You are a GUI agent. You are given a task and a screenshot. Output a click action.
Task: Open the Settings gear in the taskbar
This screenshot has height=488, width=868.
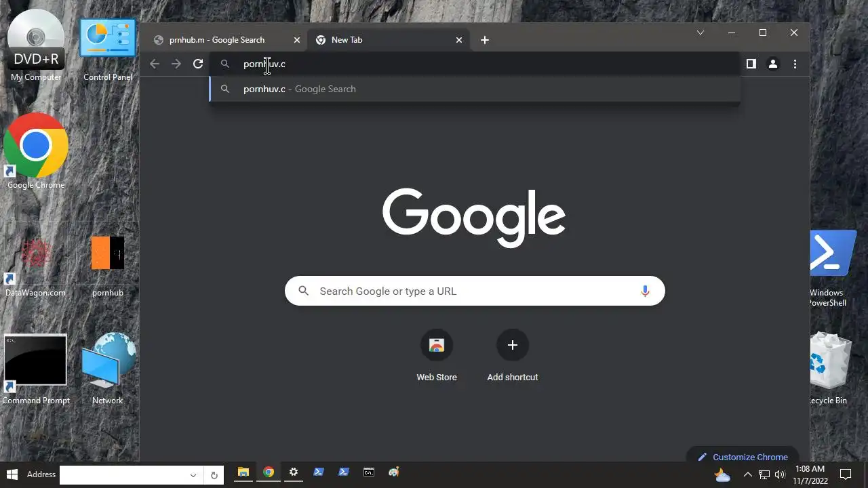click(x=294, y=472)
